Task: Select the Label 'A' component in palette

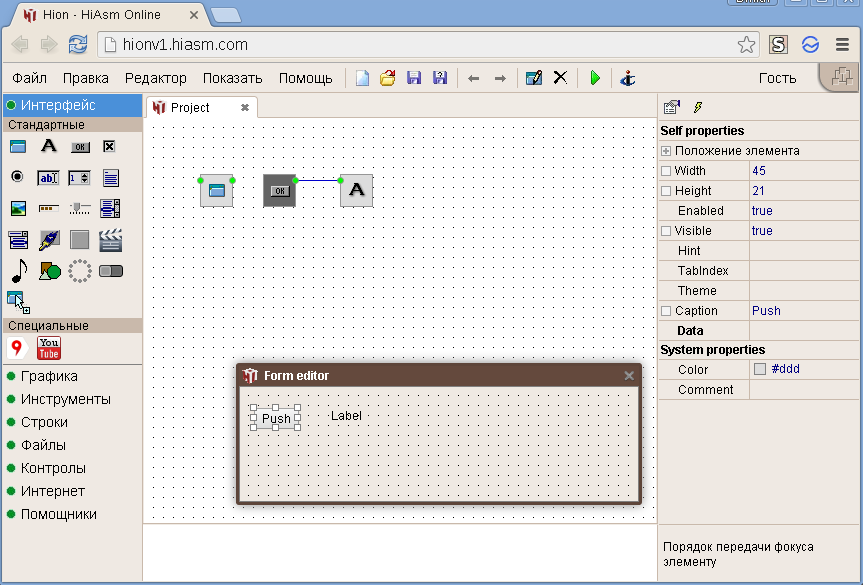Action: coord(48,146)
